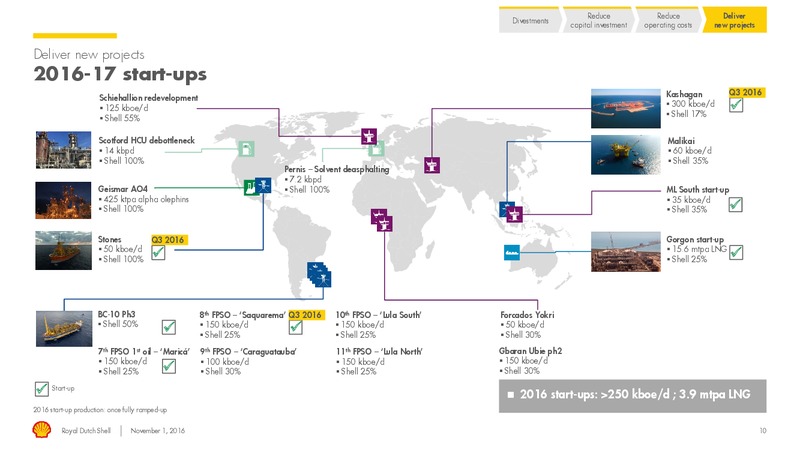Open the Deliver new projects tab
Viewport: 800px width, 450px height.
coord(735,20)
